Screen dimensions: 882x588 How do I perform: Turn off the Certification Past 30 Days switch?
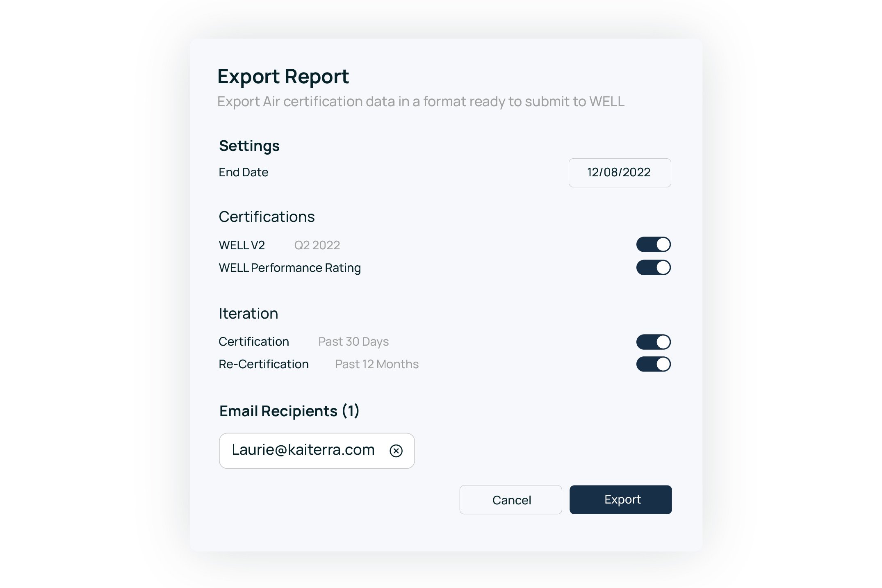[x=653, y=342]
